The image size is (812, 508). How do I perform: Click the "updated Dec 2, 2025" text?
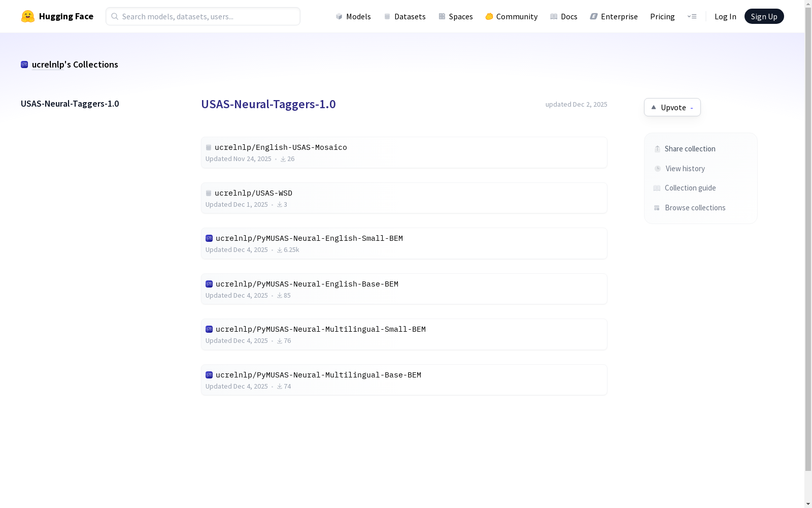(x=577, y=104)
